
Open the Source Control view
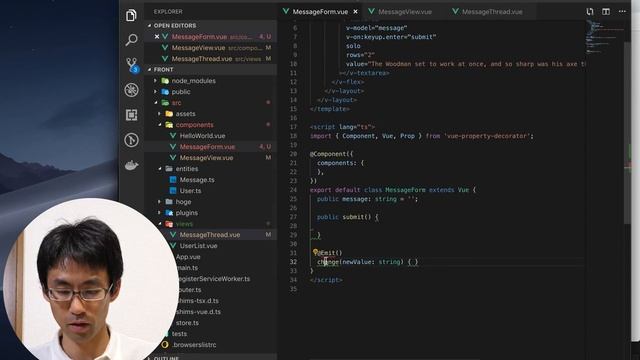pyautogui.click(x=131, y=65)
